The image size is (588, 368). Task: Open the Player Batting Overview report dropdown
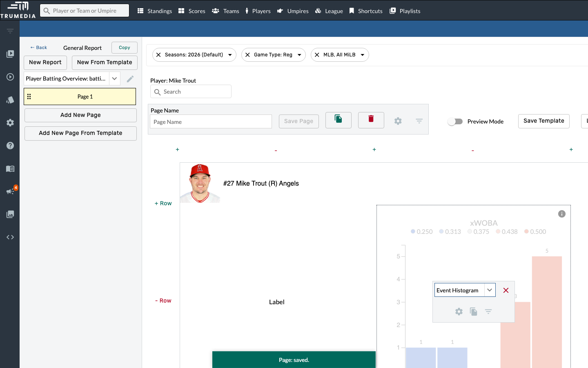coord(115,79)
